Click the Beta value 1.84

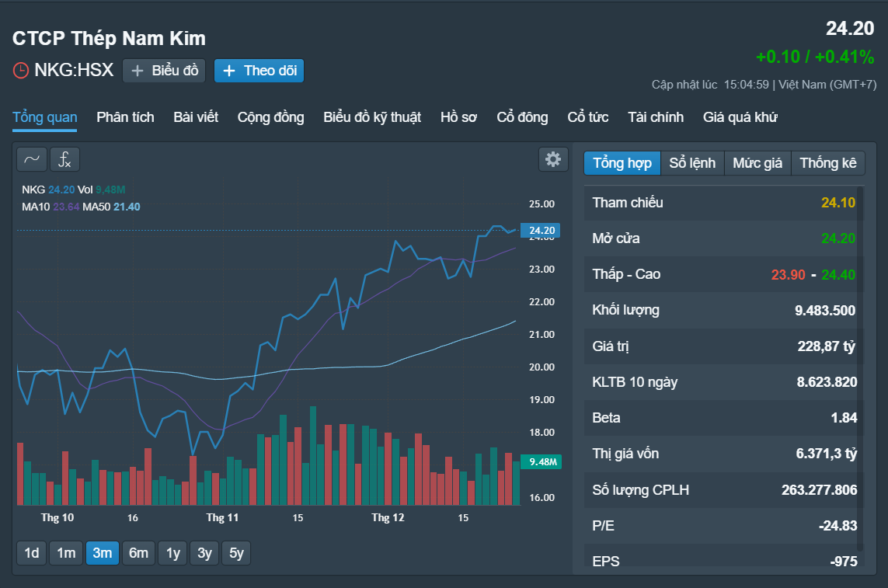(844, 417)
